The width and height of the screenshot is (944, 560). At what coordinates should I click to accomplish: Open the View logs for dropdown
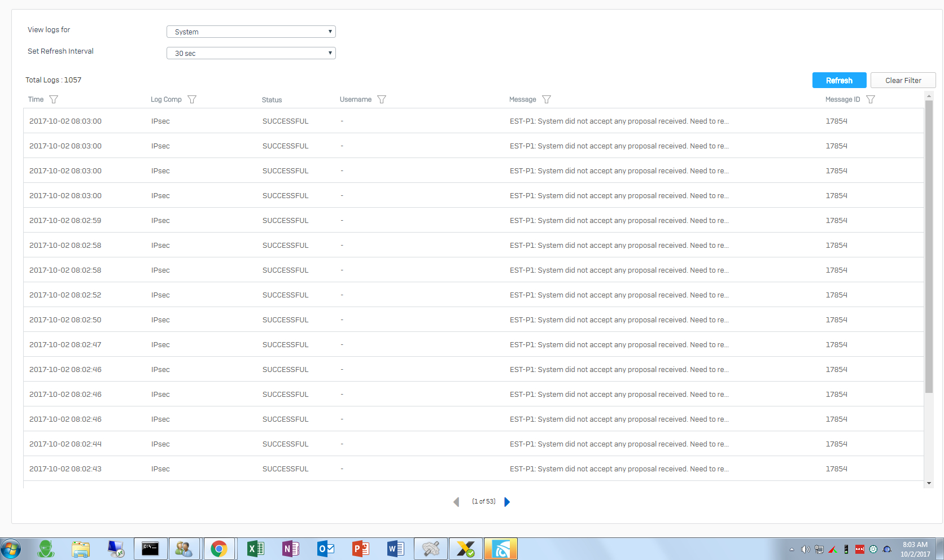pos(251,32)
